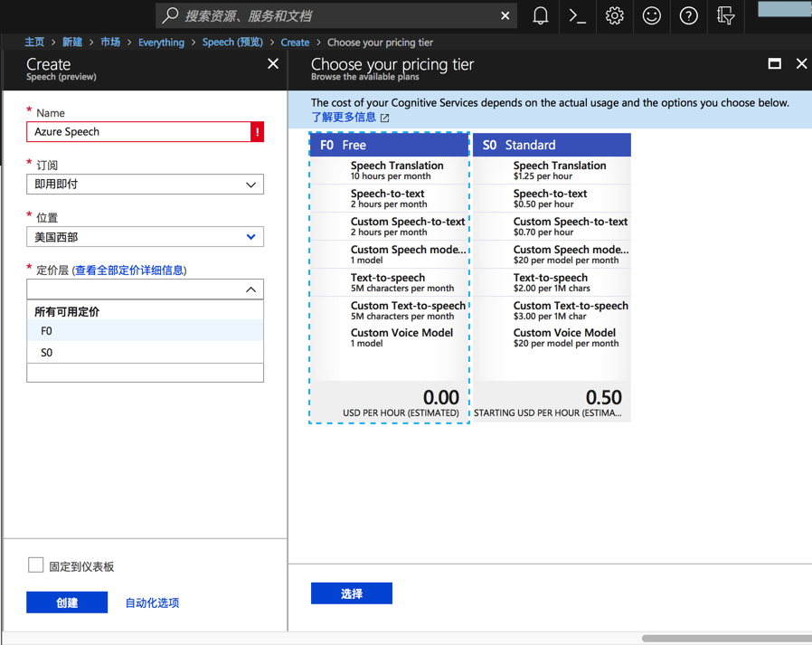Select S0 in pricing dropdown list
The width and height of the screenshot is (812, 645).
(x=145, y=352)
